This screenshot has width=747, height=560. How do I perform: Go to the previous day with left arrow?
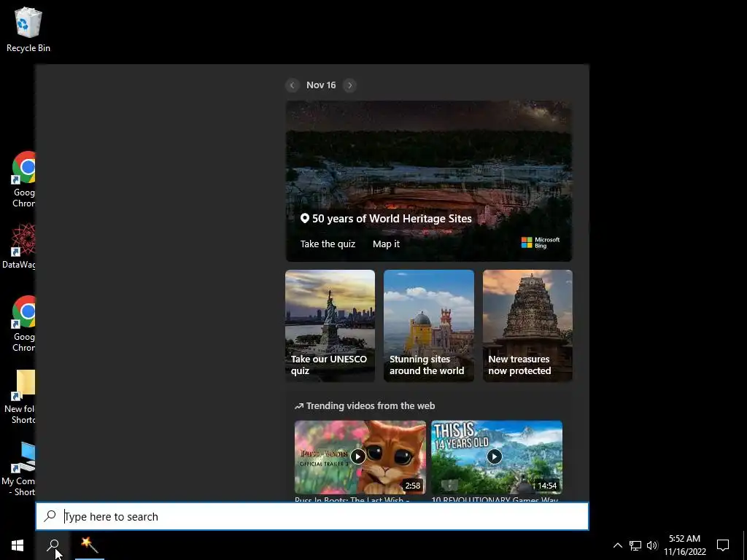point(293,85)
